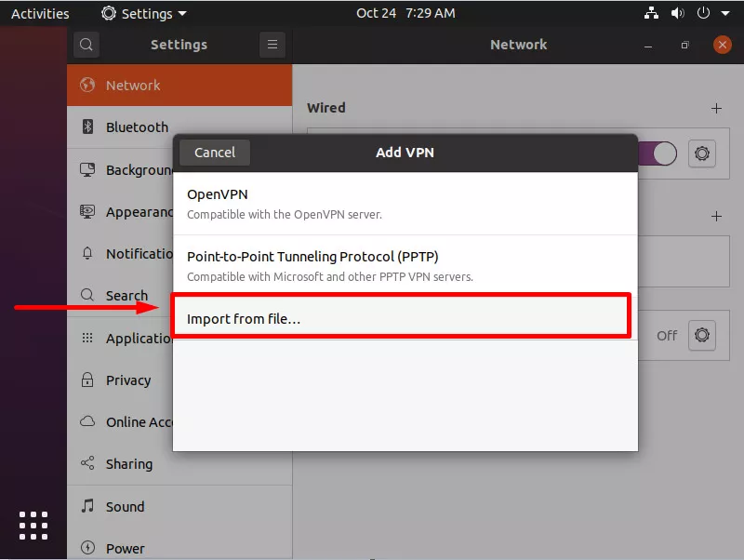Cancel the Add VPN dialog
Screen dimensions: 744x560
(x=214, y=153)
